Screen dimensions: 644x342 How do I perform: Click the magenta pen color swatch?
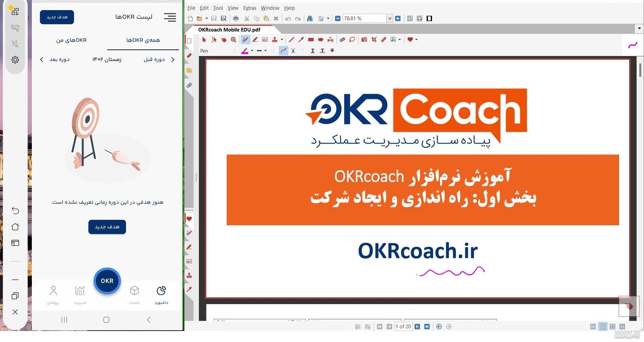coord(245,51)
